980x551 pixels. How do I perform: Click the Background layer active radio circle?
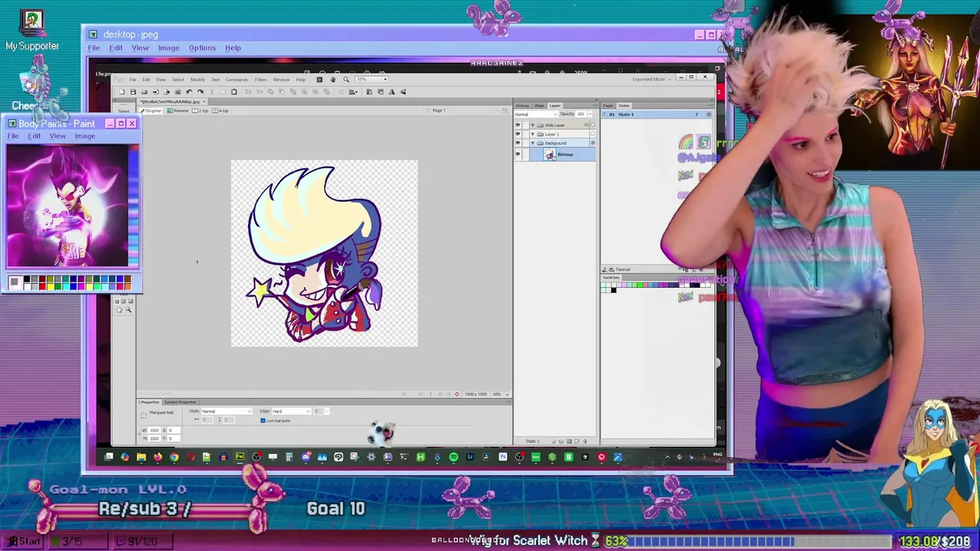593,143
